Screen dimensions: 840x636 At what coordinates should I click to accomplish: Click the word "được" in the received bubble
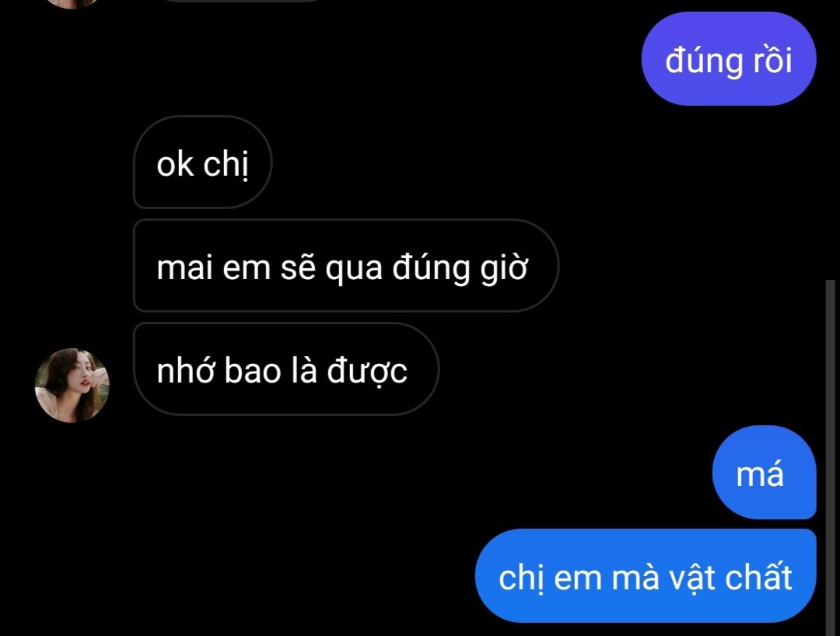coord(367,370)
